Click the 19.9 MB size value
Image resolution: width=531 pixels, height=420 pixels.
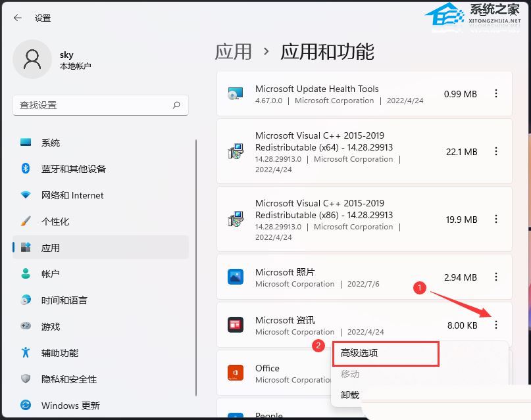click(461, 220)
